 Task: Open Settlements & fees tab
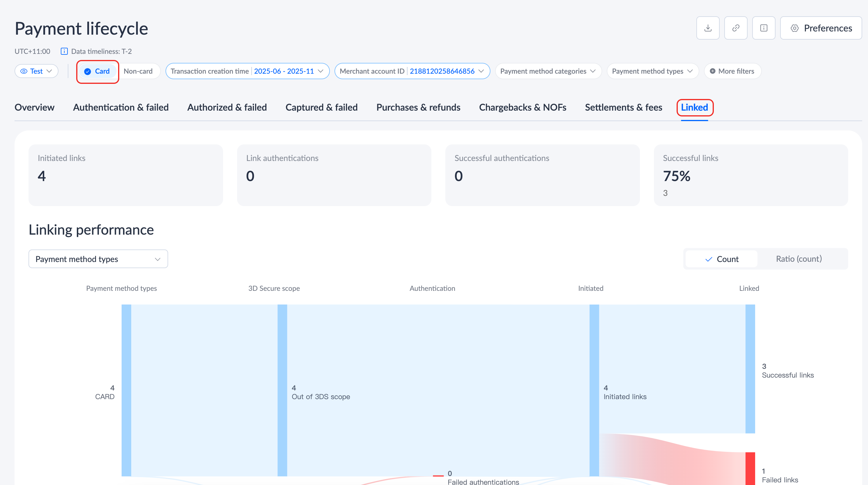click(623, 107)
